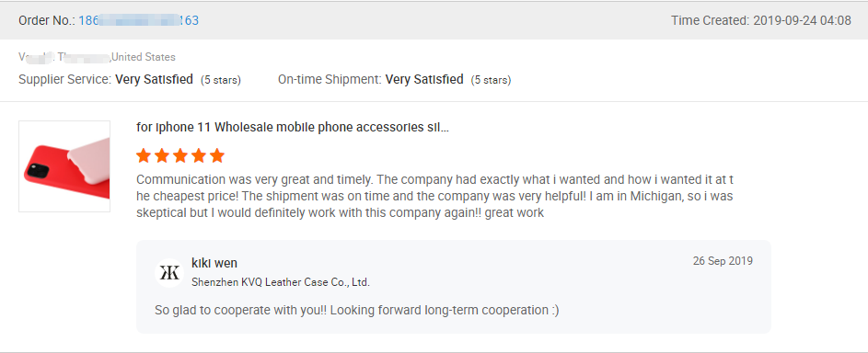Screen dimensions: 868x353
Task: Open the iPhone 11 wholesale product title
Action: pos(293,128)
